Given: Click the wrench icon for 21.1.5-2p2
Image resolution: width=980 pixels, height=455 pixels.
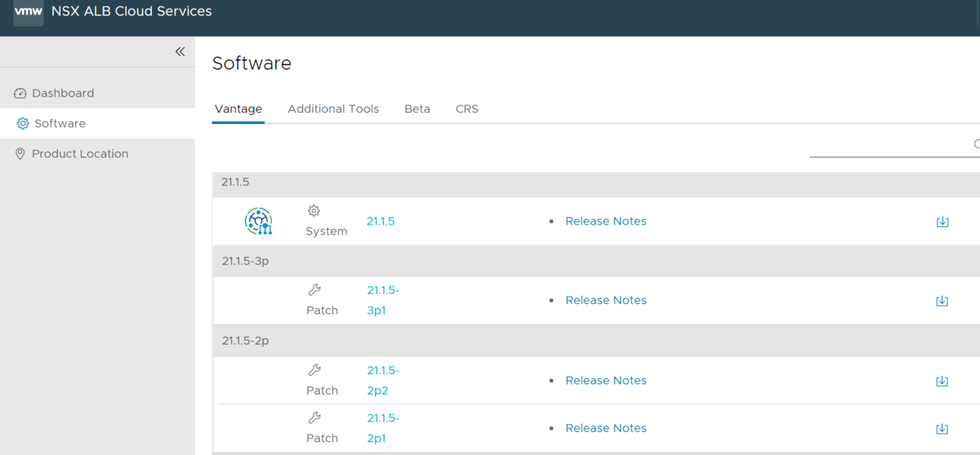Looking at the screenshot, I should pyautogui.click(x=314, y=370).
